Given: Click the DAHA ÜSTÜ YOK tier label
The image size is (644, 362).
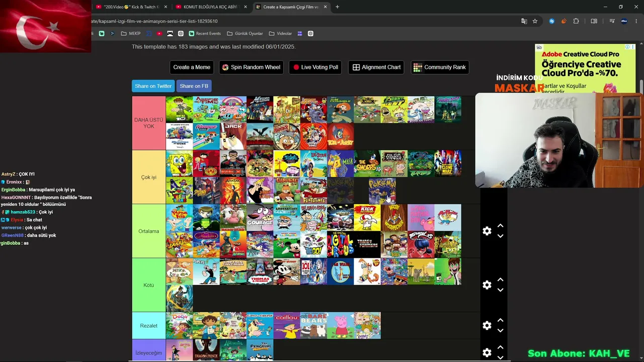Looking at the screenshot, I should 149,123.
